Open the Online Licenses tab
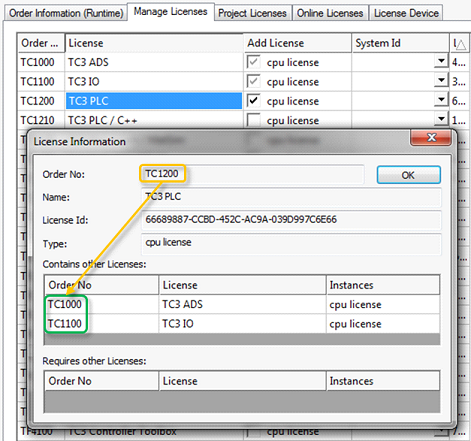 point(330,13)
